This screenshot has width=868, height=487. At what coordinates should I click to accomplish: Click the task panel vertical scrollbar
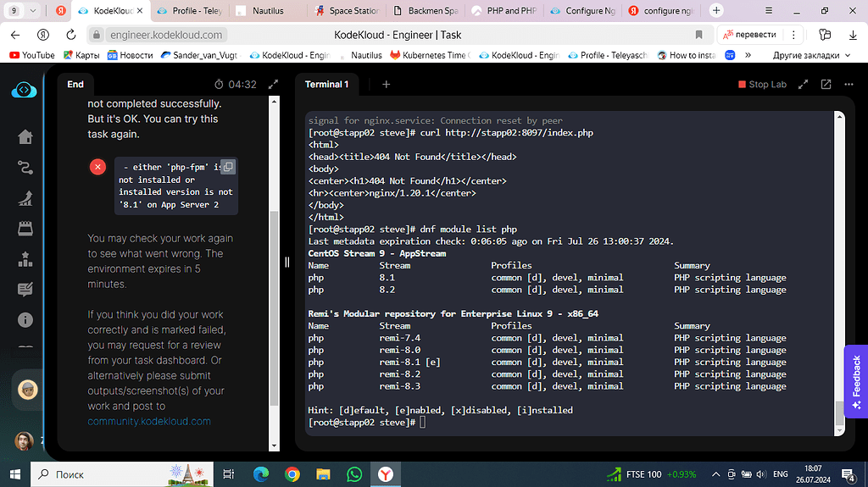tap(274, 307)
